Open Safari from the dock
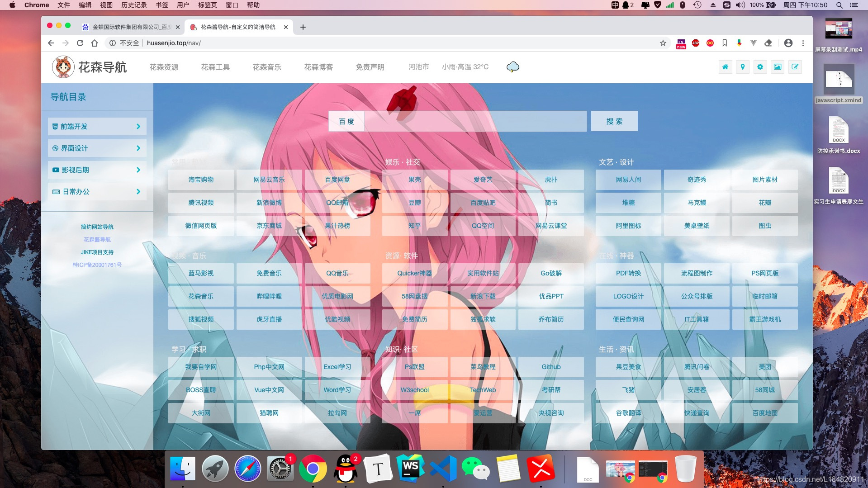This screenshot has height=488, width=868. tap(247, 469)
